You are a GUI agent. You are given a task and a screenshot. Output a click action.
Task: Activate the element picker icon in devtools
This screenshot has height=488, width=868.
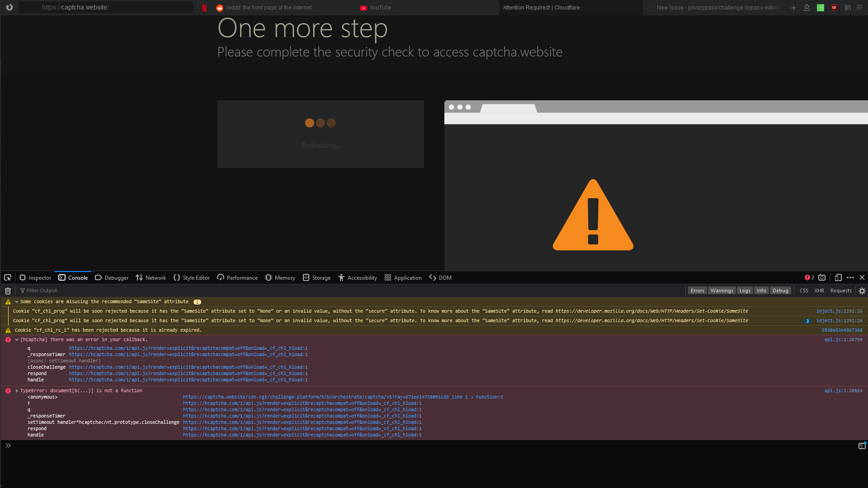(x=8, y=277)
